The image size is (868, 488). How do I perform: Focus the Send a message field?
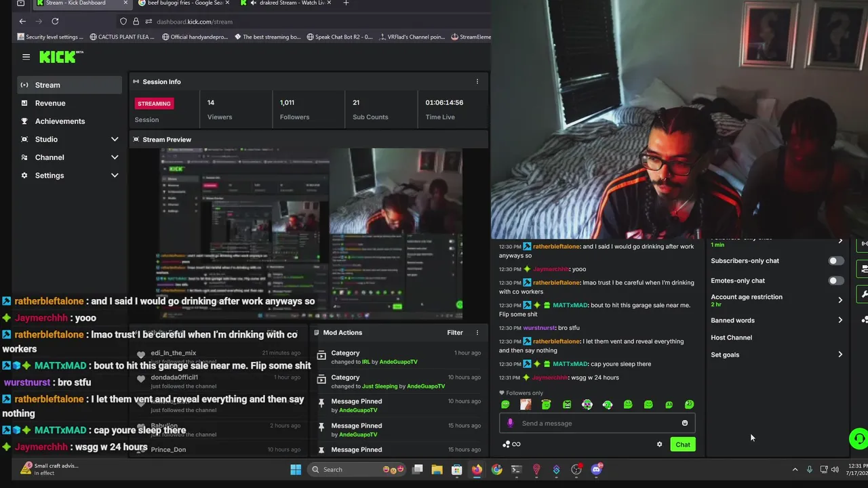click(x=597, y=424)
